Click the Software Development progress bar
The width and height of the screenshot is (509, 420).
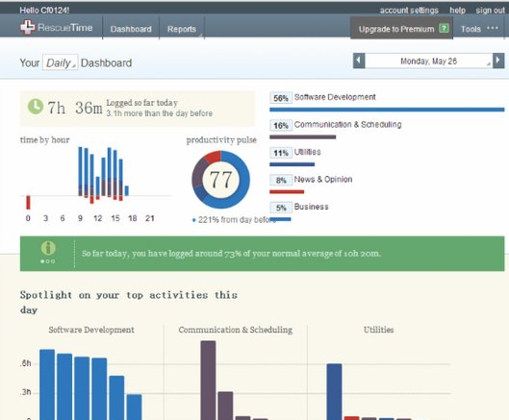387,110
